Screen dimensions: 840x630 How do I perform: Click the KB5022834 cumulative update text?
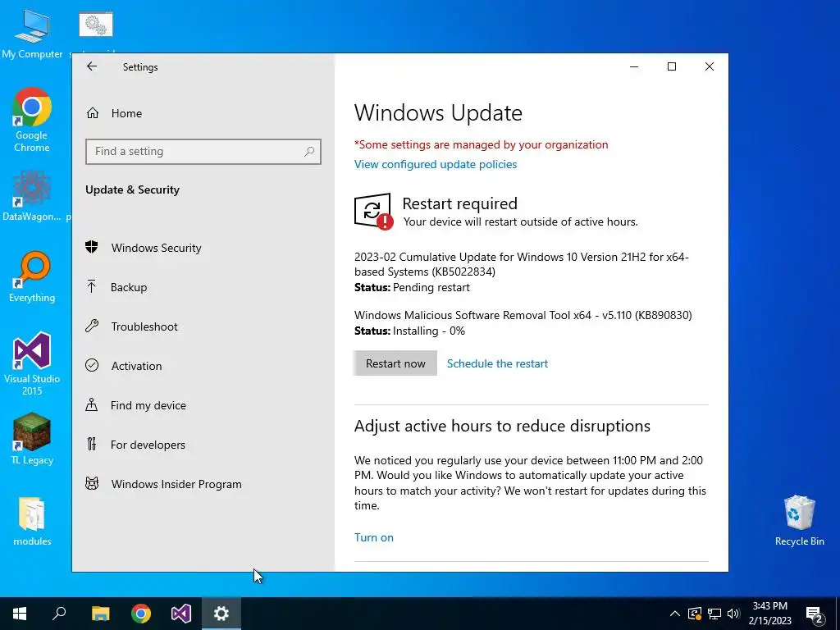tap(521, 264)
